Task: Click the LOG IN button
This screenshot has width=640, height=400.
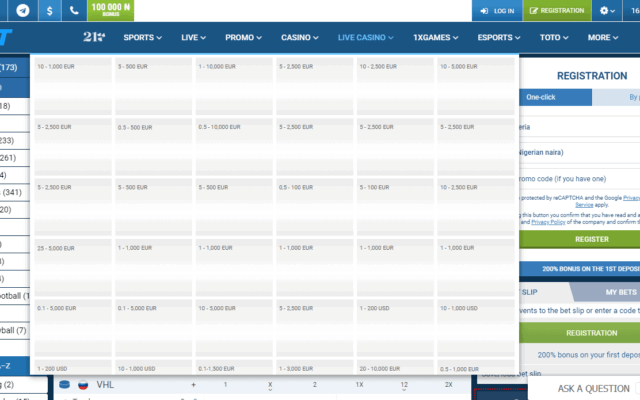Action: point(497,11)
